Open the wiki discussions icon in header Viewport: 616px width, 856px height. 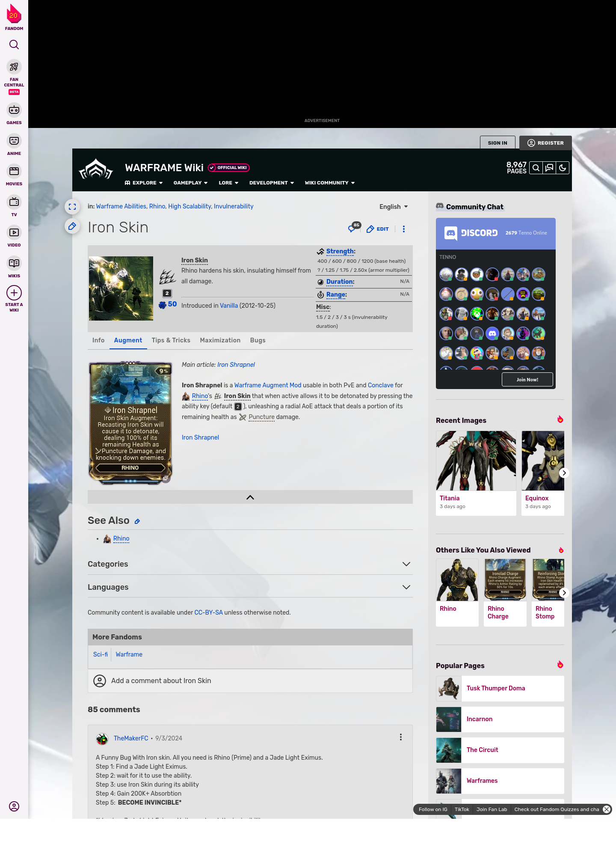(x=549, y=168)
